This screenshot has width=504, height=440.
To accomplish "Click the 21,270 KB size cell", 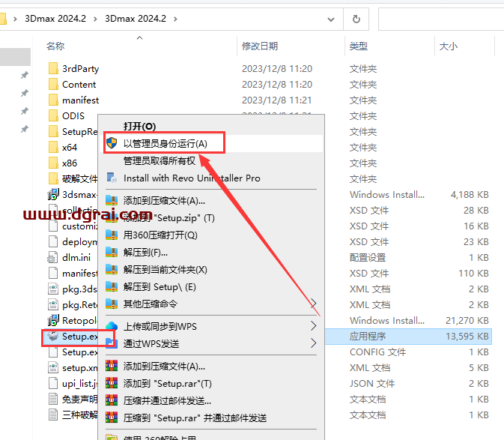I will (x=467, y=320).
